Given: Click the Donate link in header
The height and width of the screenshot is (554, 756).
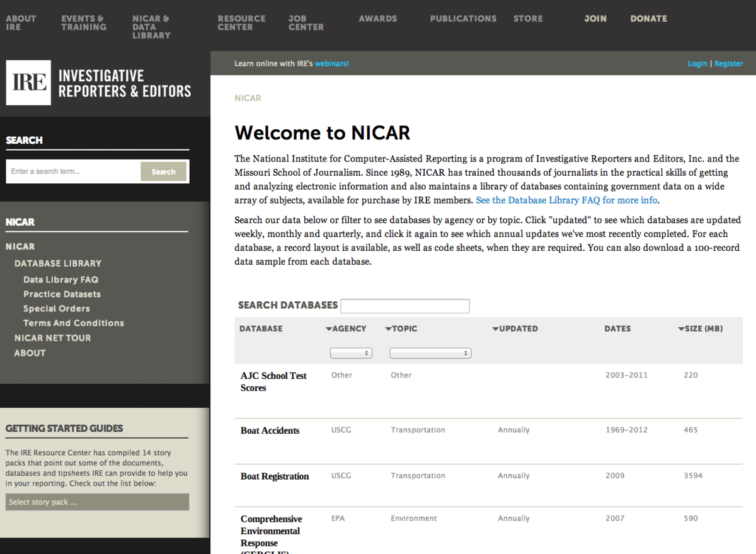Looking at the screenshot, I should (648, 19).
